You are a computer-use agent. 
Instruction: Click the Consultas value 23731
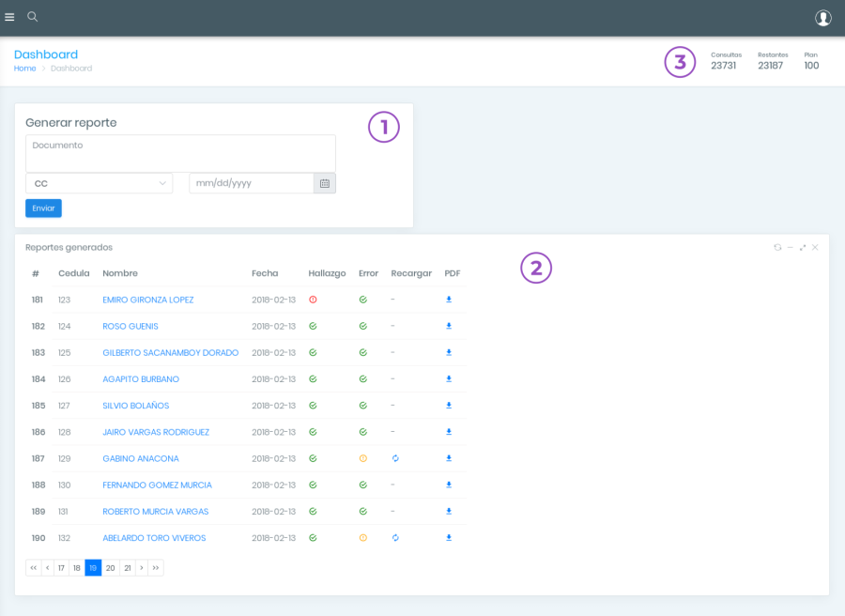723,66
